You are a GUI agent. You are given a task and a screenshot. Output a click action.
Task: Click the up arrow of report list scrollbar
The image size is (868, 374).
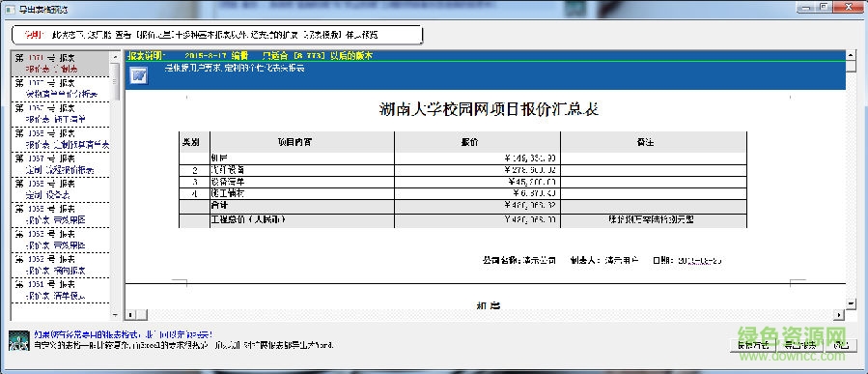click(x=115, y=56)
